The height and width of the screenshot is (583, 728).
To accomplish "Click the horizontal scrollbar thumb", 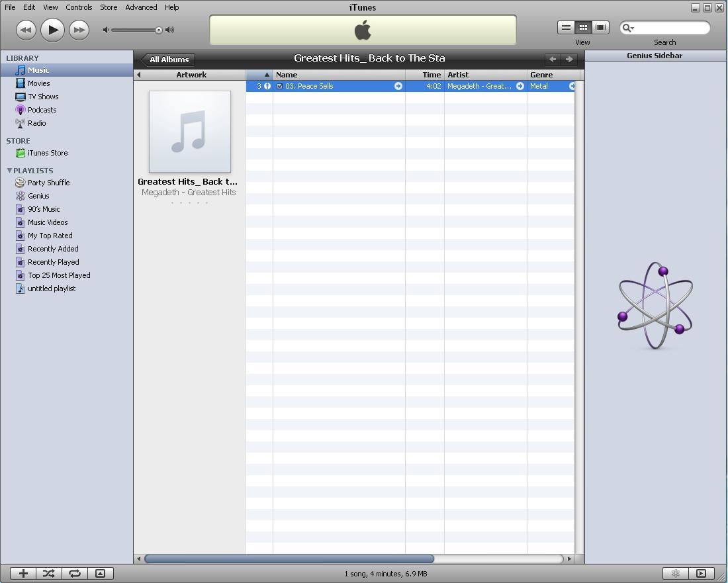I will (x=289, y=559).
